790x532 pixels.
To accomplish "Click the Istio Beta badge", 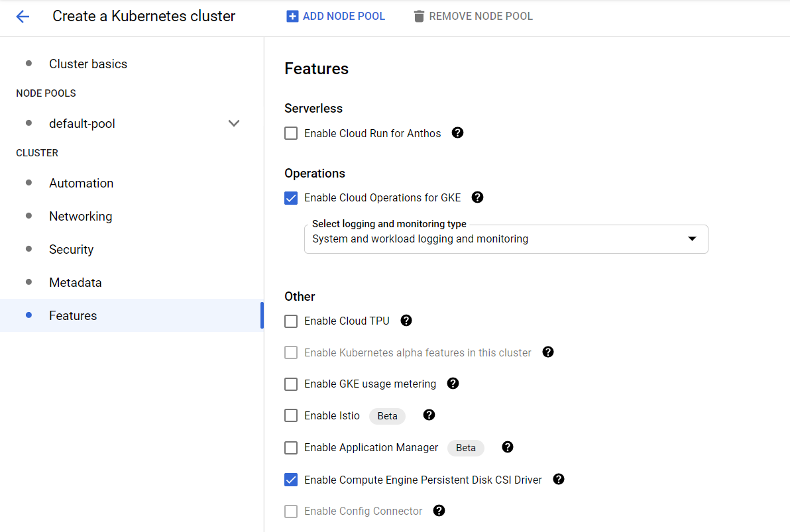I will (388, 415).
